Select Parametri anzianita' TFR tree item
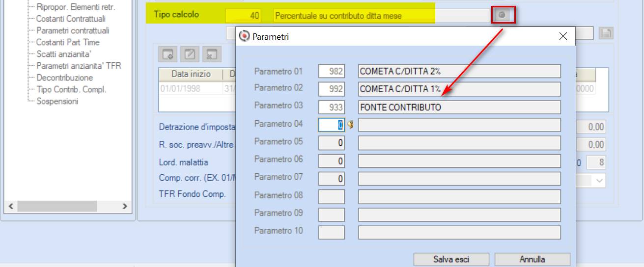644x267 pixels. 79,66
